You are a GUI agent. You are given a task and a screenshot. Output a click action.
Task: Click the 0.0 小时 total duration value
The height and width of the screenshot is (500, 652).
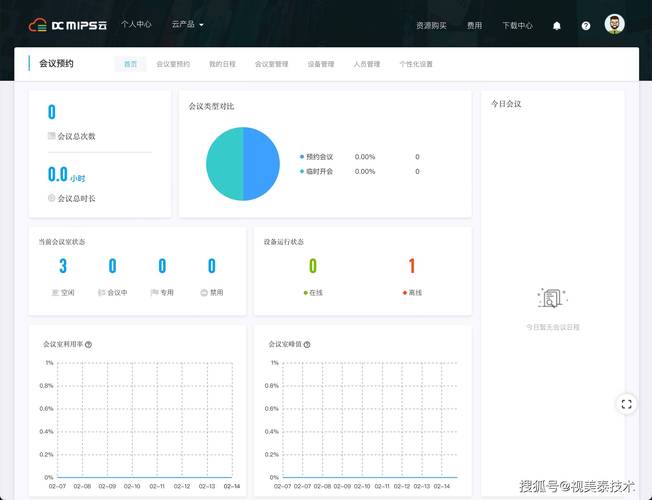(67, 174)
